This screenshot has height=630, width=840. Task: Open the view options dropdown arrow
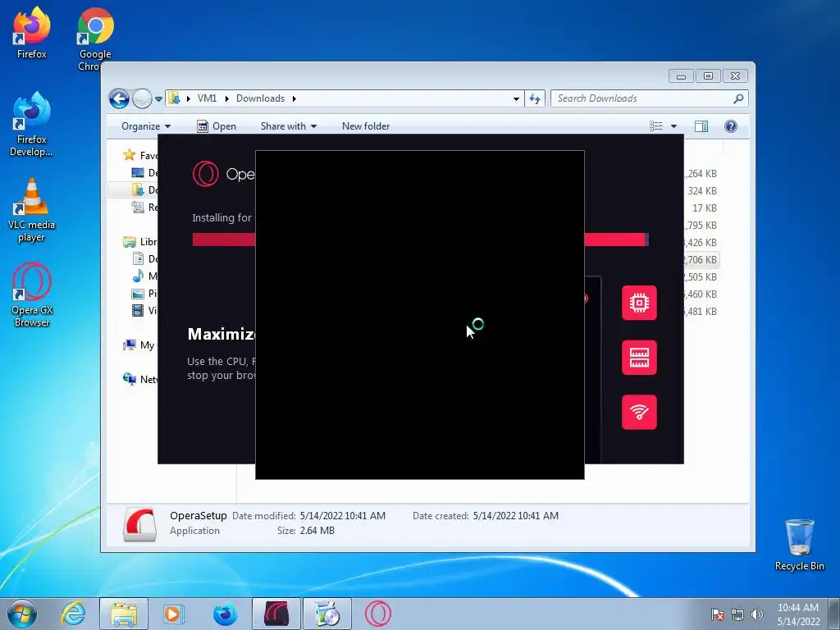[674, 126]
